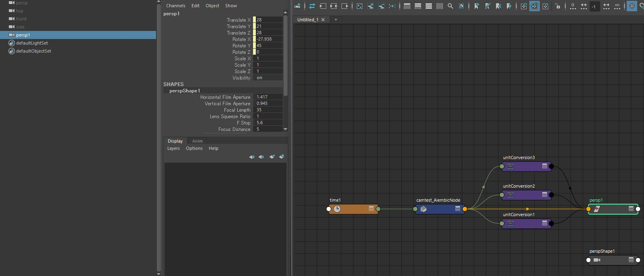Viewport: 644px width, 276px height.
Task: Expand attributes on camtest_AlembicNode node
Action: tap(458, 209)
